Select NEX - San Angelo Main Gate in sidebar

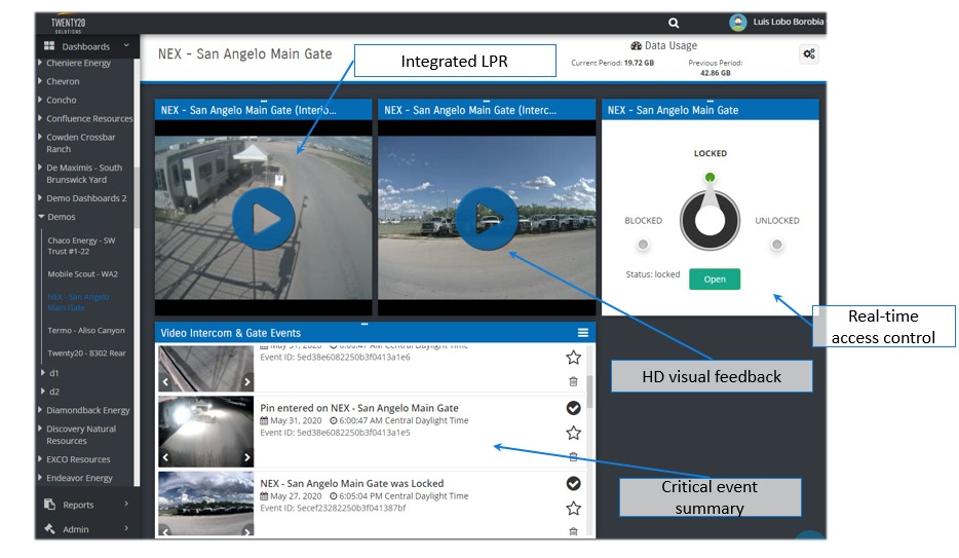[79, 302]
